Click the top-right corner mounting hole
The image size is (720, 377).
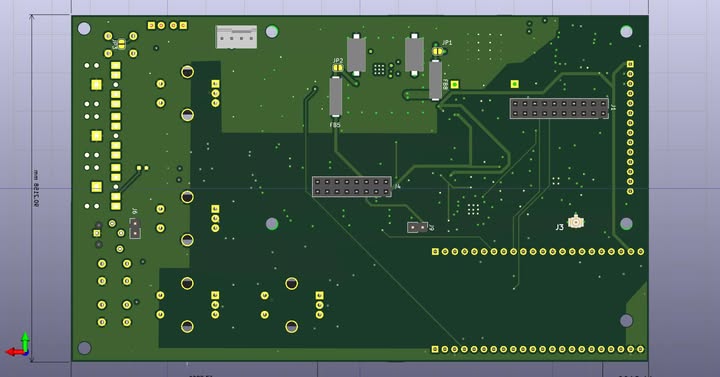(626, 31)
